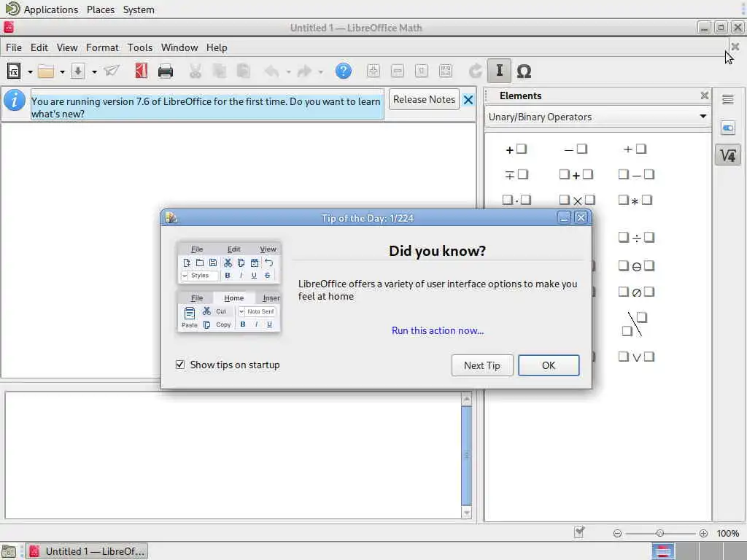The width and height of the screenshot is (747, 560).
Task: Open the Symbols omega icon
Action: coord(524,71)
